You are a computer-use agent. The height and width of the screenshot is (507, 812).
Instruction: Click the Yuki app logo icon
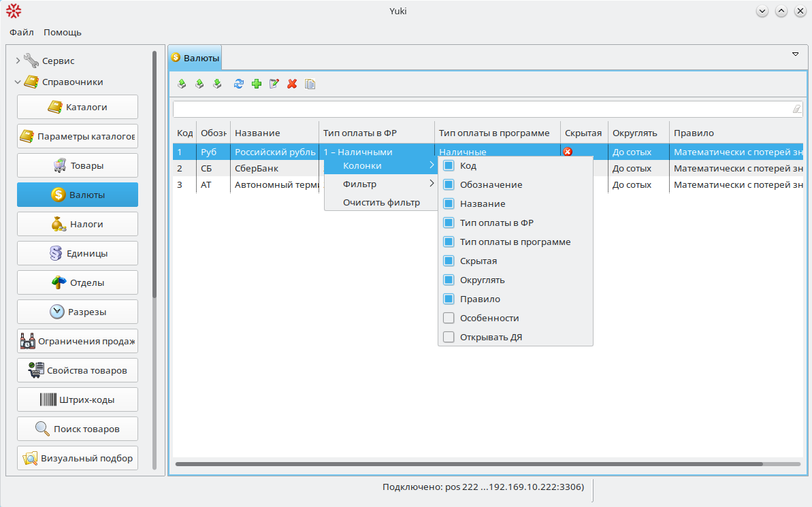click(x=14, y=11)
